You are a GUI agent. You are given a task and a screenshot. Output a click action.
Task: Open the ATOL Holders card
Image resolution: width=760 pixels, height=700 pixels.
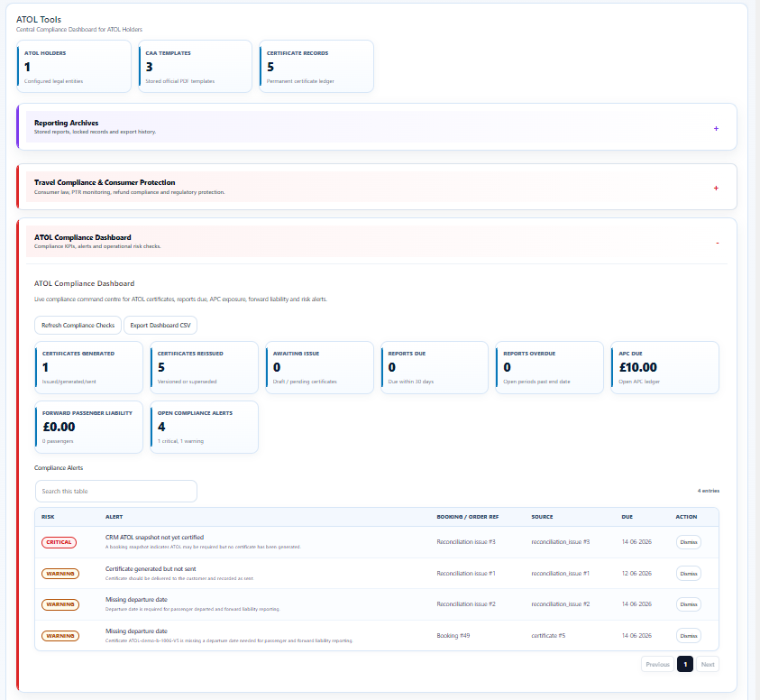coord(74,67)
